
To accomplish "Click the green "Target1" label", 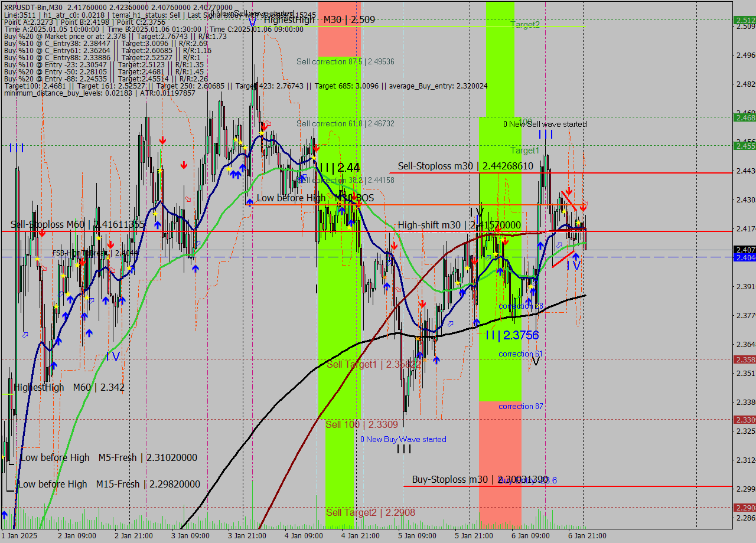I will (x=525, y=151).
